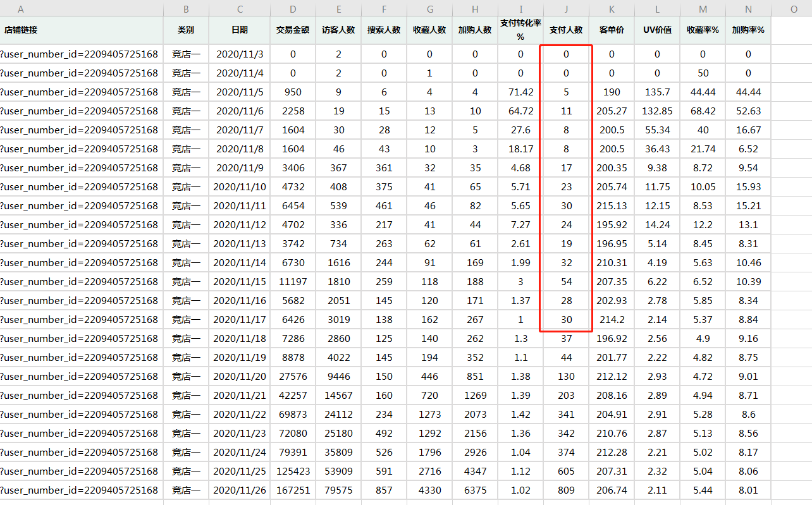Click visitor count 1616

338,263
